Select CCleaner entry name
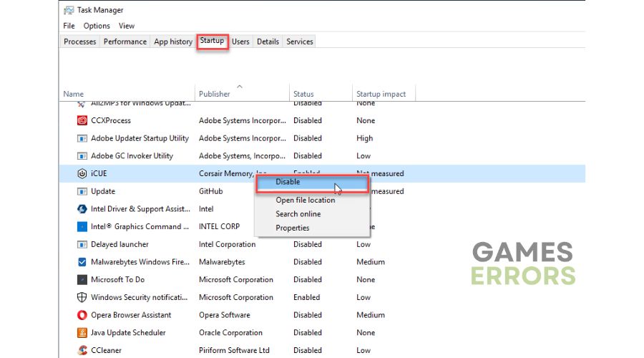644x358 pixels. point(106,350)
